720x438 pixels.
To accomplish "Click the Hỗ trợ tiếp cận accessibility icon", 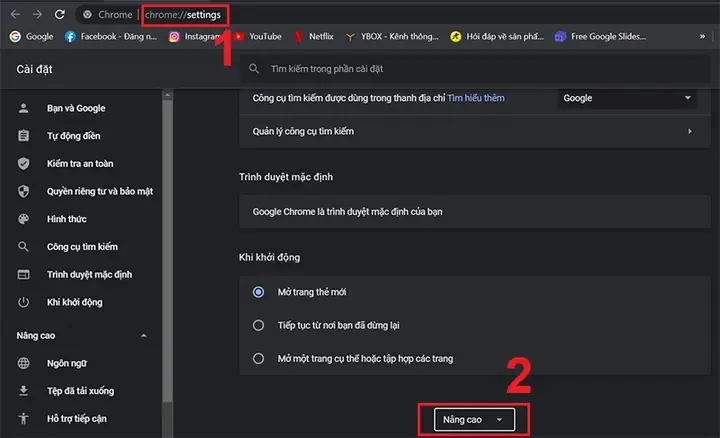I will pos(23,419).
